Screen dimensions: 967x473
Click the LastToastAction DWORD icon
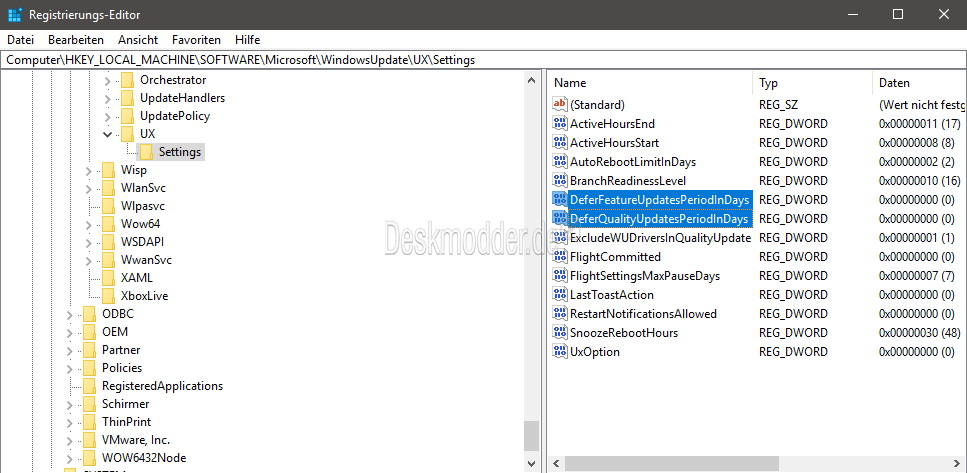pyautogui.click(x=560, y=295)
